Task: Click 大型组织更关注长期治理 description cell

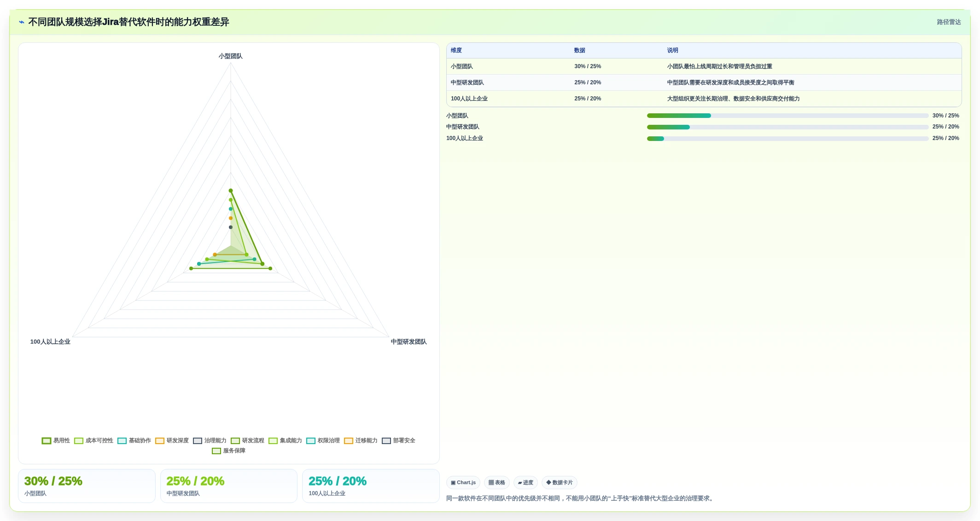Action: [733, 99]
